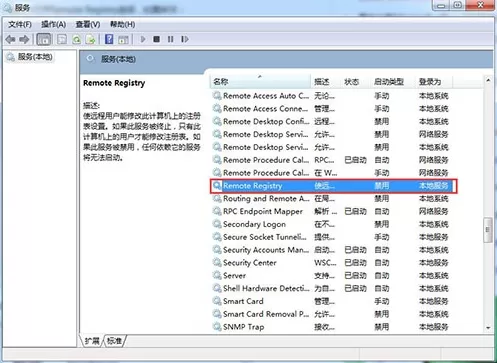Click the blue Help question-mark icon

pyautogui.click(x=109, y=39)
